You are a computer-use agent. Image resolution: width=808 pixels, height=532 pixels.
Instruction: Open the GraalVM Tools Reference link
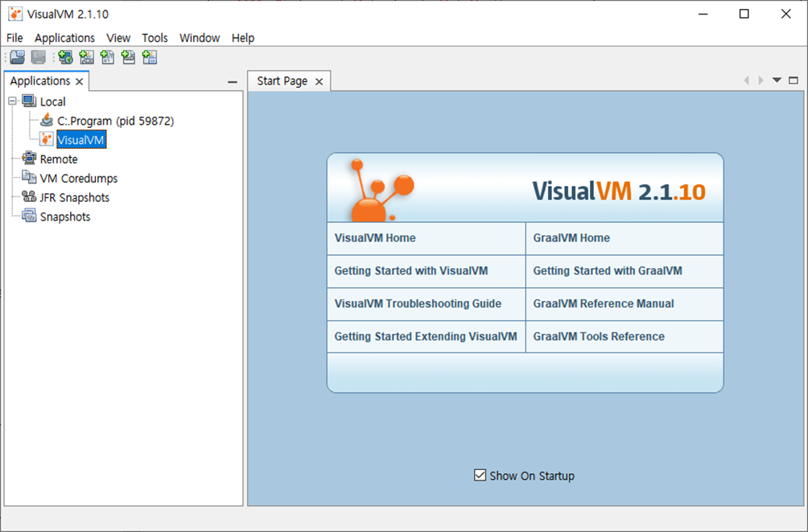[599, 336]
